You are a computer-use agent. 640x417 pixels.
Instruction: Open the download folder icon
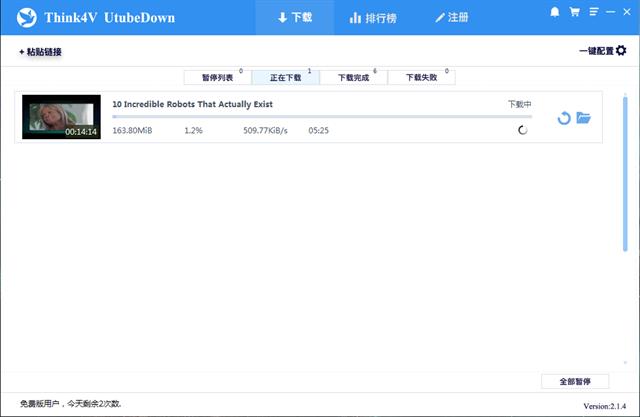[x=584, y=118]
